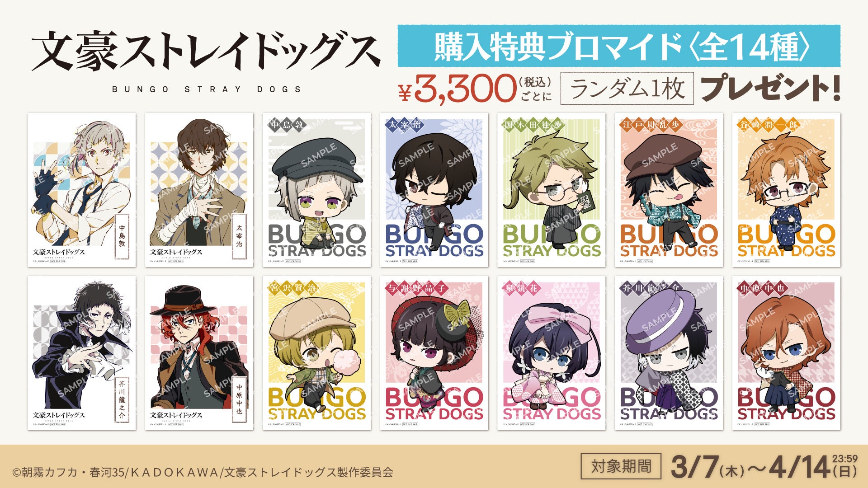Open the illustrated 中島敦 bromide card
This screenshot has width=868, height=488.
click(x=82, y=190)
